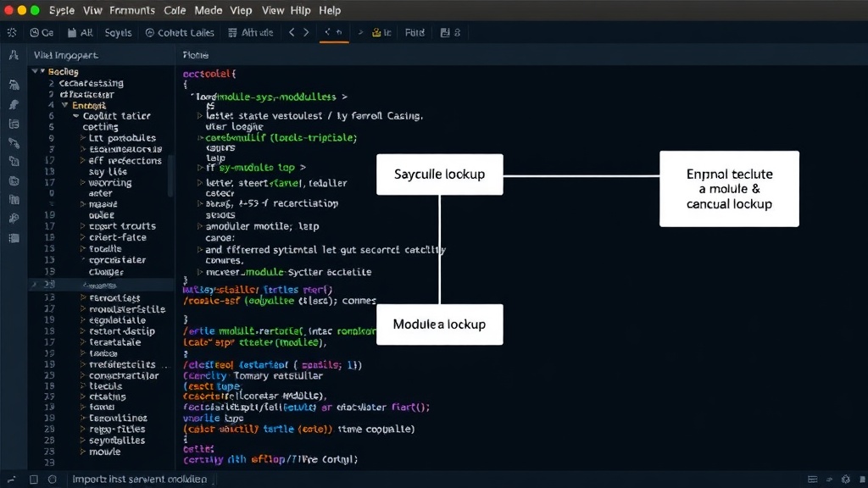Expand the eff refections folder

tap(82, 160)
